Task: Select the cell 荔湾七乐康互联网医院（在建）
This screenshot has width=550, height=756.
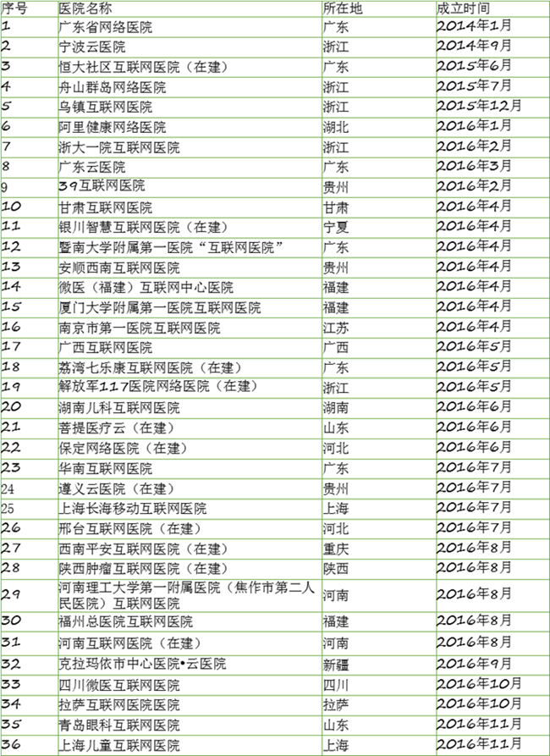Action: click(190, 368)
